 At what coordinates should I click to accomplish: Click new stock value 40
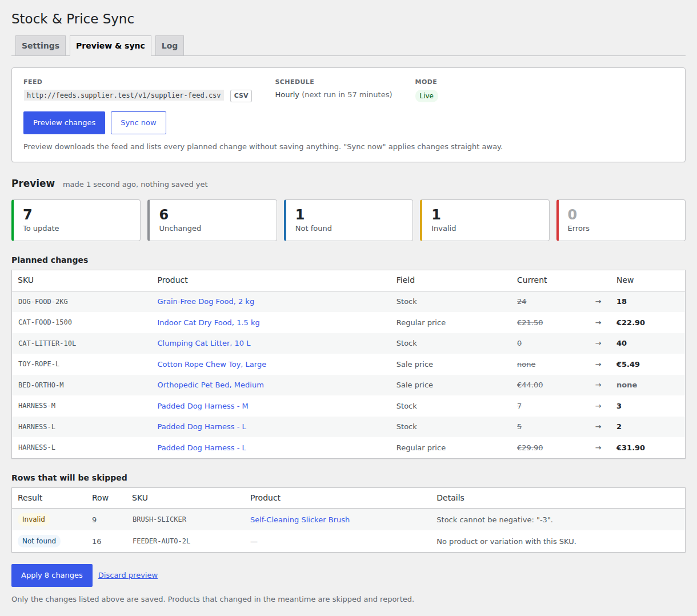click(x=622, y=343)
